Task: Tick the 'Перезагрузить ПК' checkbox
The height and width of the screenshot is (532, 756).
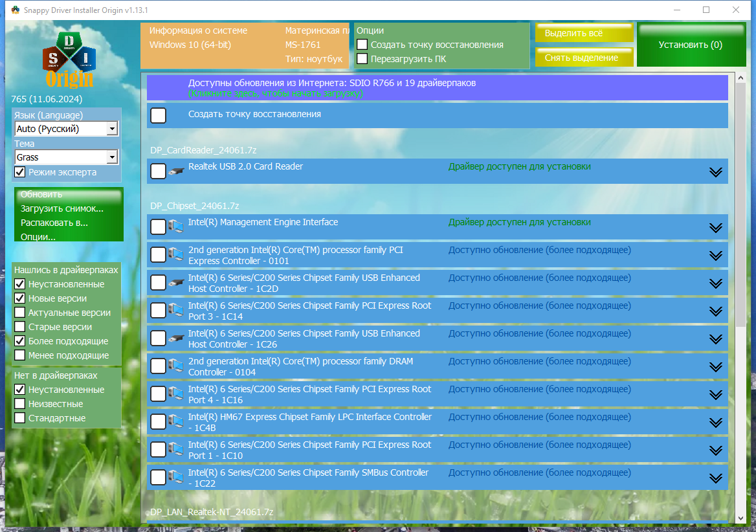Action: [362, 59]
